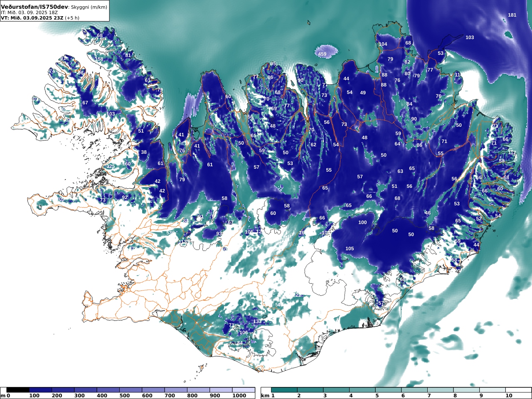Image resolution: width=532 pixels, height=399 pixels.
Task: Click the 'Veðurstofan/IS750dev' title text
Action: [34, 7]
